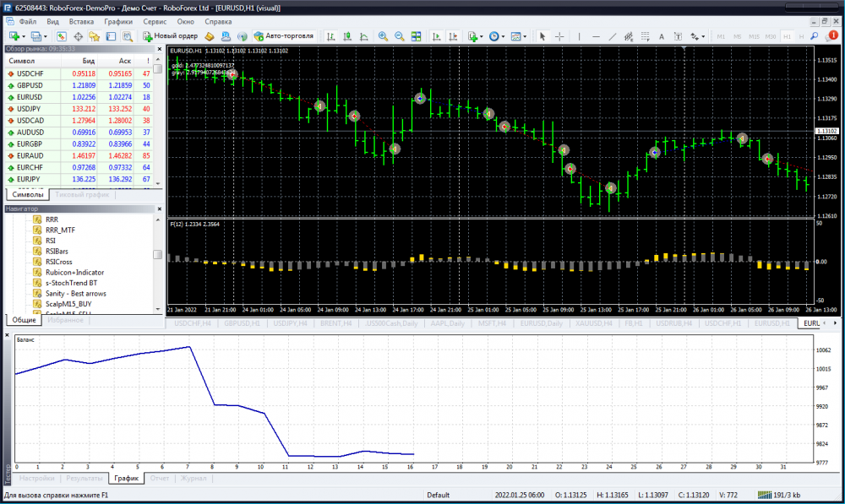Close the Strategy Tester panel
Screen dimensions: 845x504
coord(8,335)
